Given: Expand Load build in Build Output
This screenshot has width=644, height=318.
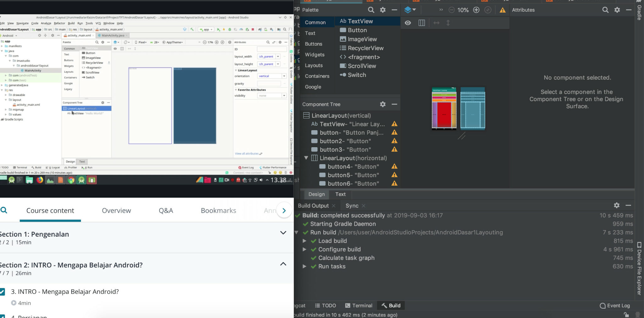Looking at the screenshot, I should (304, 241).
